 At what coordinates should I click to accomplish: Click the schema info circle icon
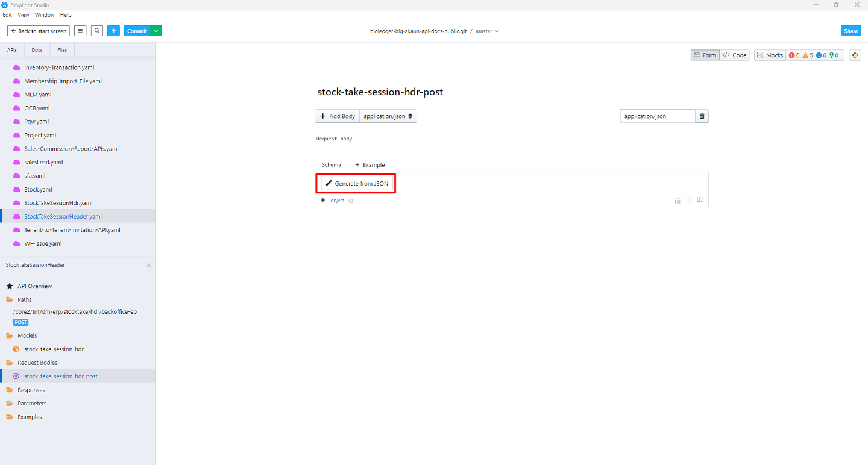689,201
